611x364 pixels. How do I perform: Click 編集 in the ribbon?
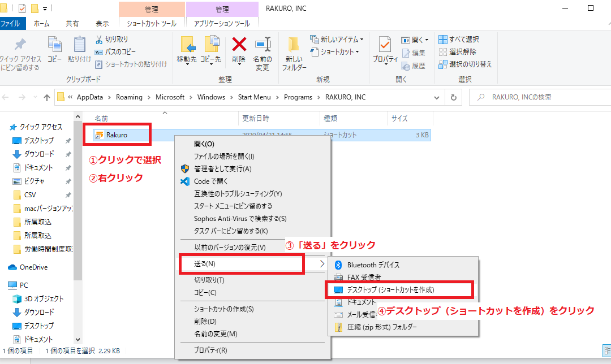point(414,53)
